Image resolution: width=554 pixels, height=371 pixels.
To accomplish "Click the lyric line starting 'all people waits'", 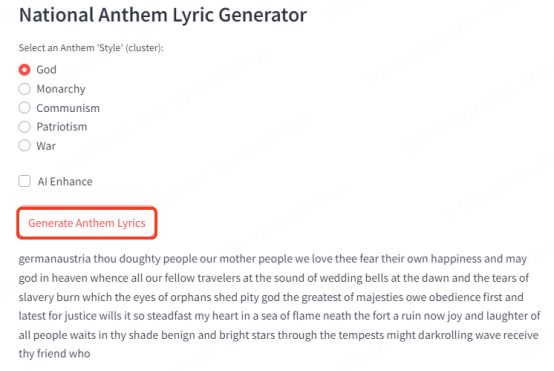I will coord(279,335).
